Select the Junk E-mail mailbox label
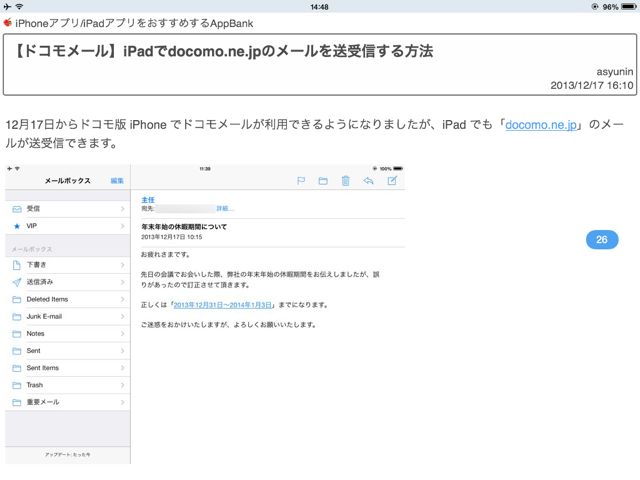The image size is (640, 480). coord(44,316)
